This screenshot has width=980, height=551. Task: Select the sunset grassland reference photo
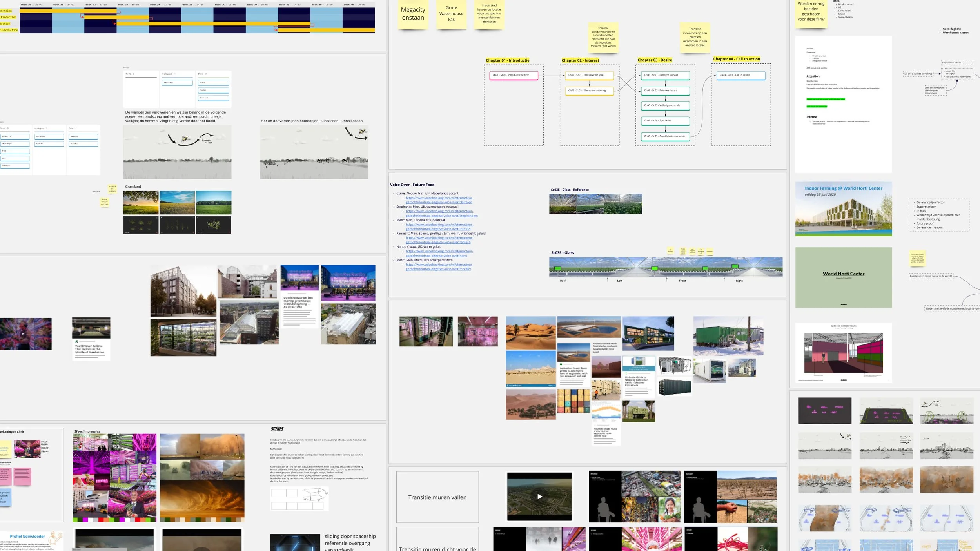click(x=141, y=203)
